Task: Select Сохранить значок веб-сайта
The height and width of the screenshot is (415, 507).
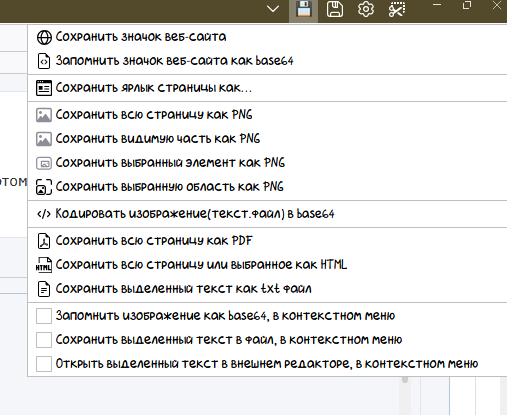Action: click(x=141, y=37)
